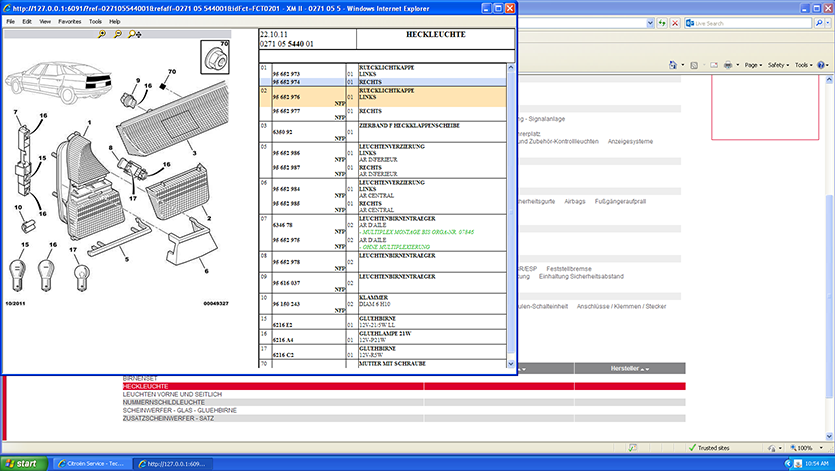This screenshot has height=471, width=835.
Task: Select part number 96 616 037
Action: 286,283
